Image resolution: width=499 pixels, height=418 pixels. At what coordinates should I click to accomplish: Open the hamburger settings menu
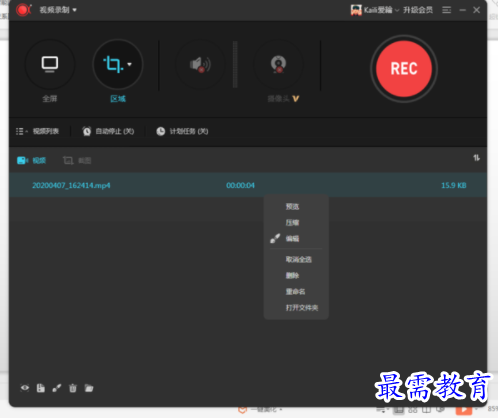(447, 10)
